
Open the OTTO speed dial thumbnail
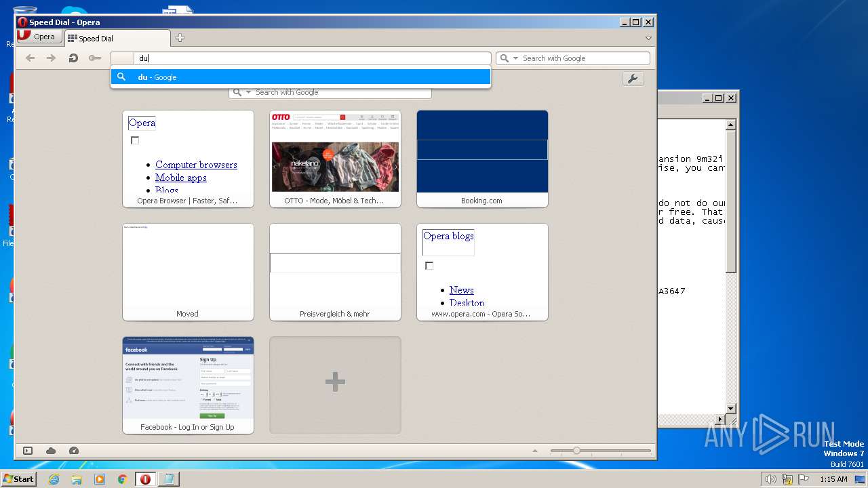coord(335,159)
